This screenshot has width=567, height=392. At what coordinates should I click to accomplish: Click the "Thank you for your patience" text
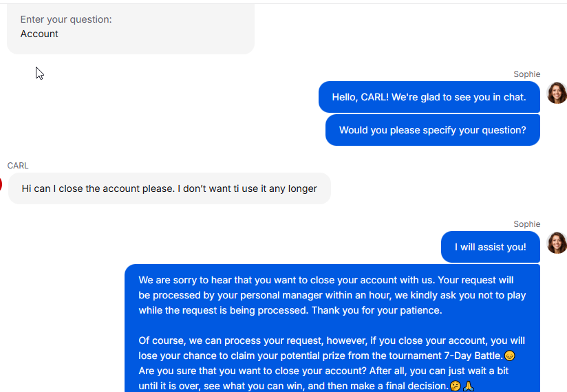(x=376, y=310)
